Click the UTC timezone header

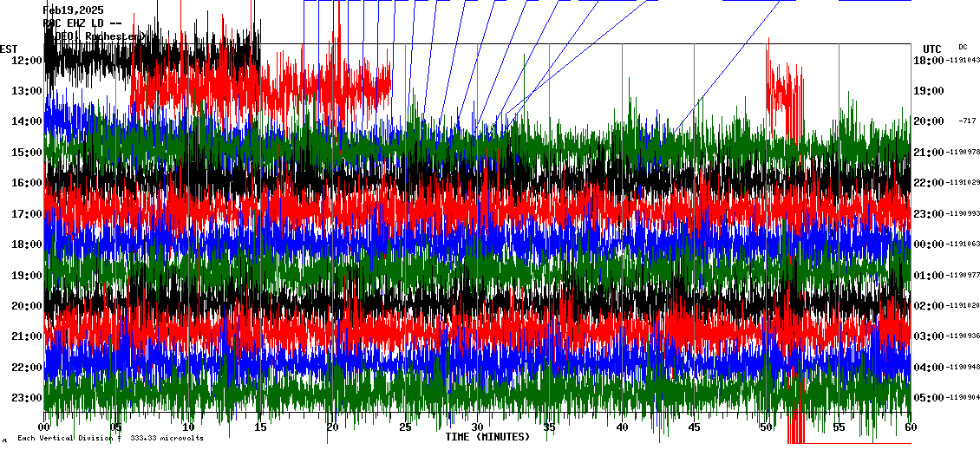click(x=932, y=49)
